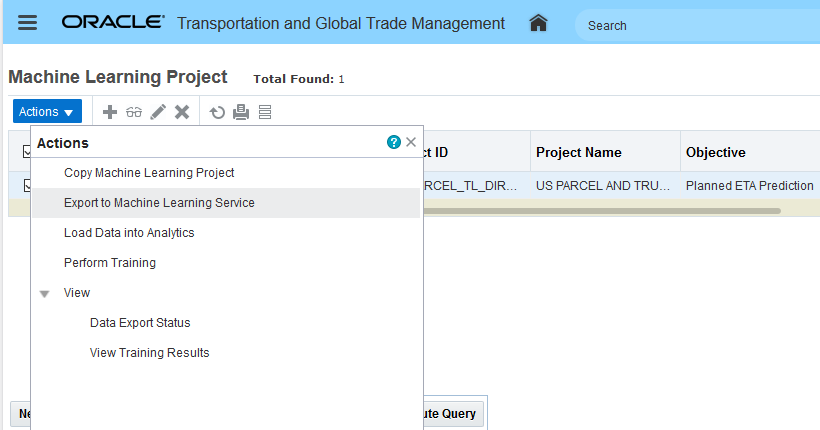The width and height of the screenshot is (820, 430).
Task: Click the Delete (X) toolbar icon
Action: [182, 112]
